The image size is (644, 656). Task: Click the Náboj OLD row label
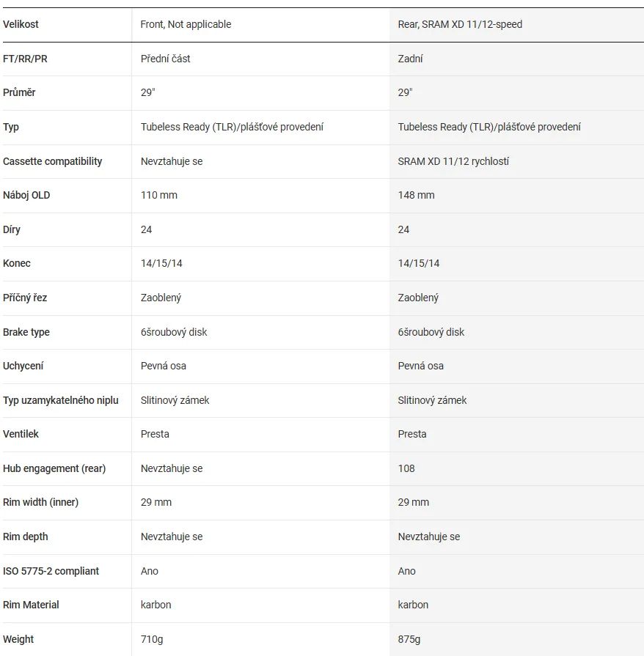click(x=26, y=196)
